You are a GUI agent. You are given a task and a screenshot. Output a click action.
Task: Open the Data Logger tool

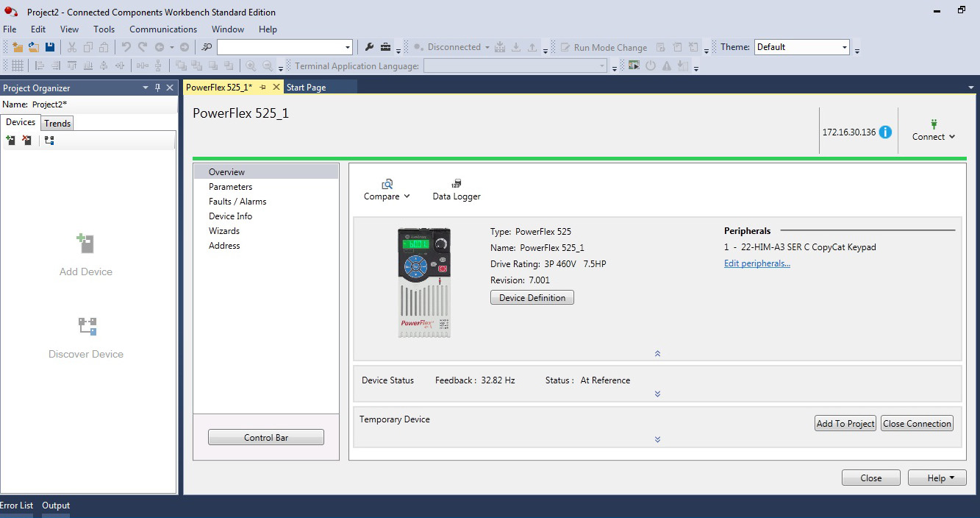pos(457,189)
